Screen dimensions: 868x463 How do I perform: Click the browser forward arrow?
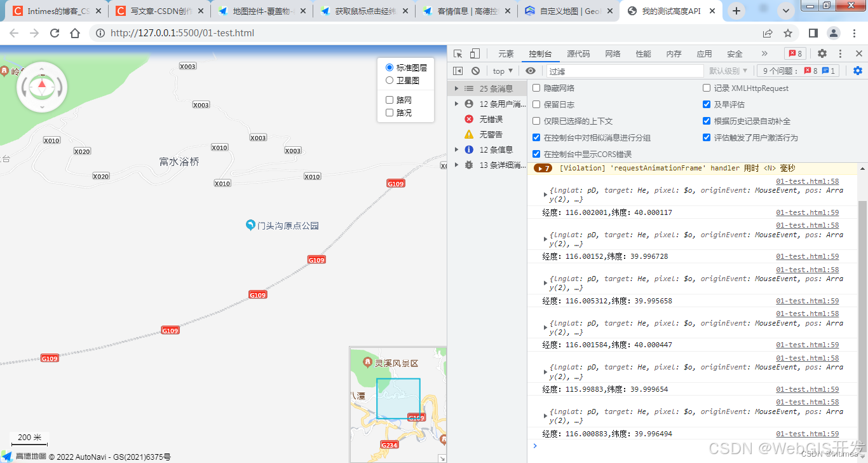click(x=34, y=33)
